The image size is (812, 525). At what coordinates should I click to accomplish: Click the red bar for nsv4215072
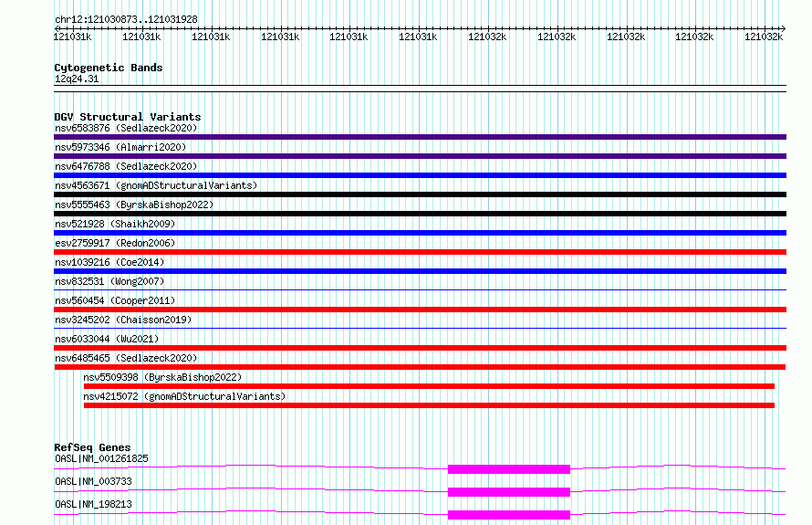pos(429,405)
